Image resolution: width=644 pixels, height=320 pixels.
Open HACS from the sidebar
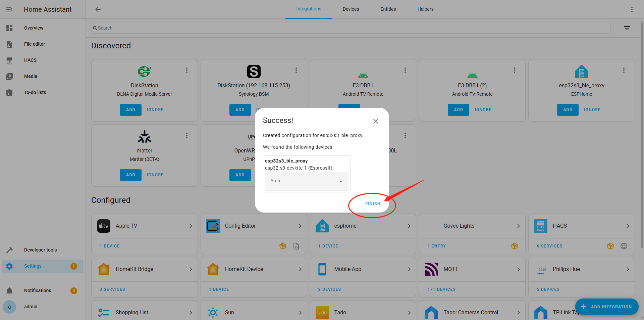[30, 60]
